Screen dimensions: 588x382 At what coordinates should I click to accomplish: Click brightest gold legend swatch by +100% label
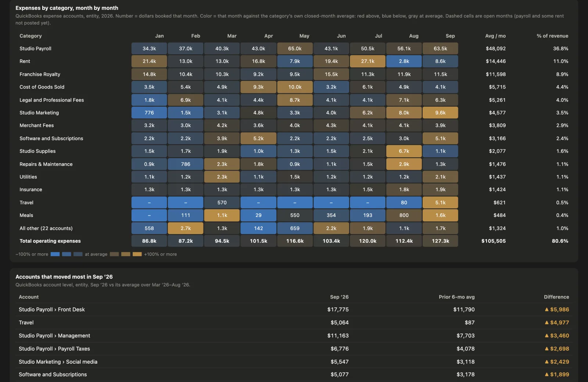point(137,254)
